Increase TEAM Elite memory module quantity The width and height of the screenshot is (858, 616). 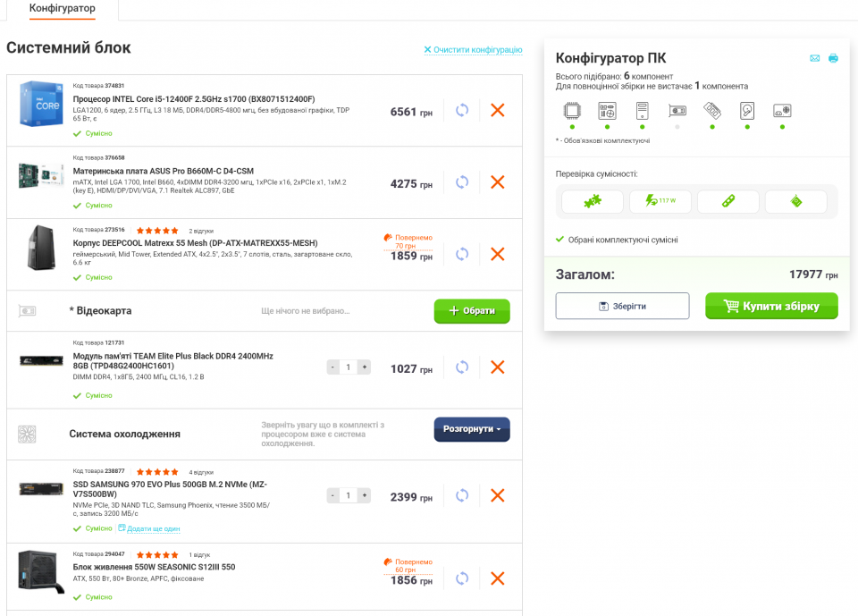[364, 367]
